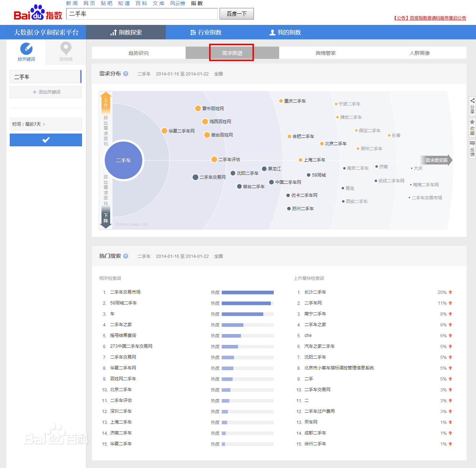Open the 百科 top link

141,3
